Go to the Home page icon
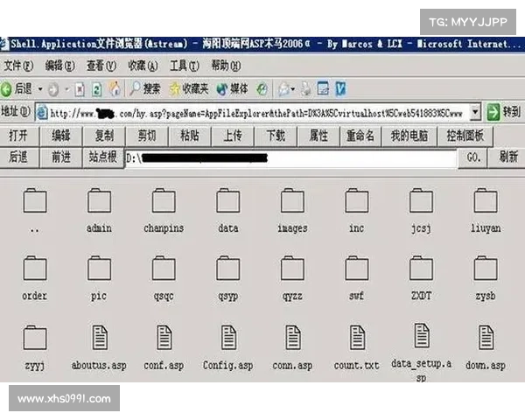 pyautogui.click(x=115, y=88)
